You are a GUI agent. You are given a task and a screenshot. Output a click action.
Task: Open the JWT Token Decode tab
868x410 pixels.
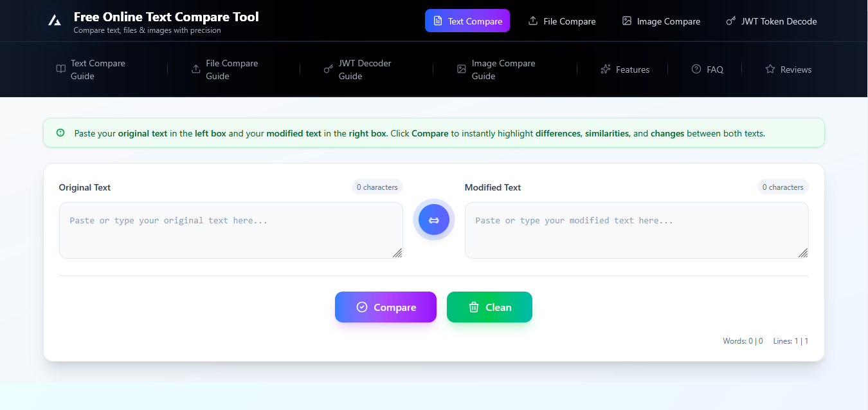[771, 21]
